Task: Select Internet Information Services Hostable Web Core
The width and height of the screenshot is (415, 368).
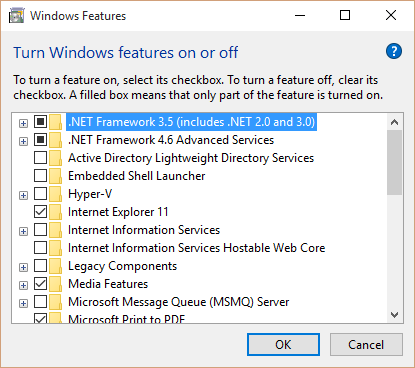Action: point(196,248)
